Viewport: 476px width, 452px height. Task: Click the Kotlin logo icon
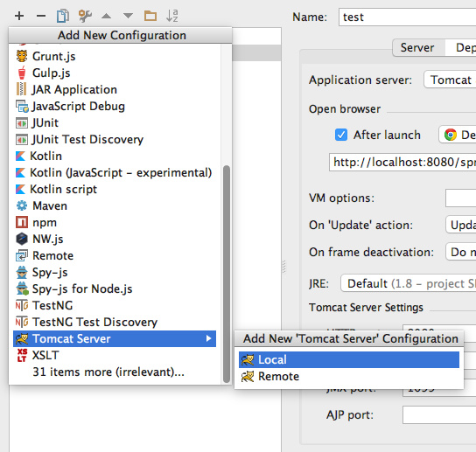click(20, 156)
